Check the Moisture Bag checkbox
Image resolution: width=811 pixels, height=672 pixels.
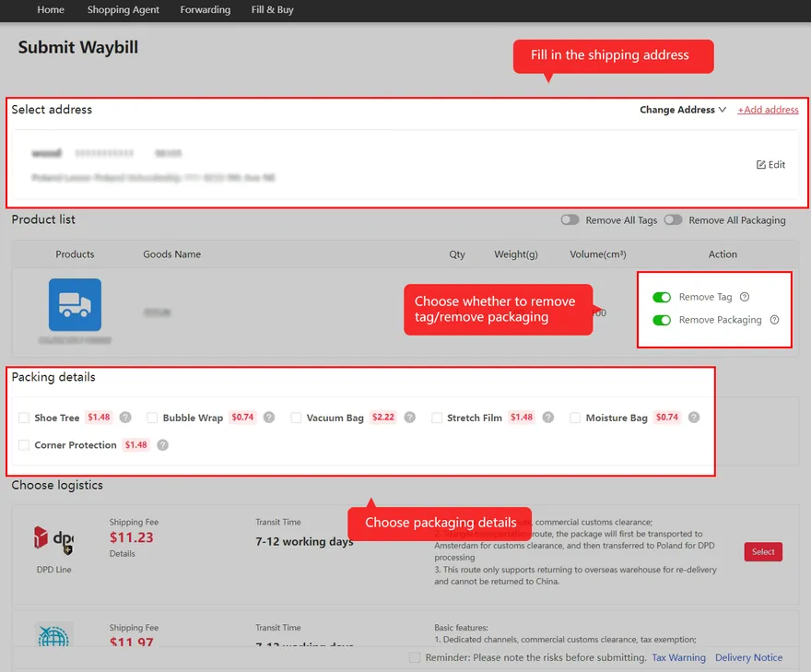coord(575,418)
